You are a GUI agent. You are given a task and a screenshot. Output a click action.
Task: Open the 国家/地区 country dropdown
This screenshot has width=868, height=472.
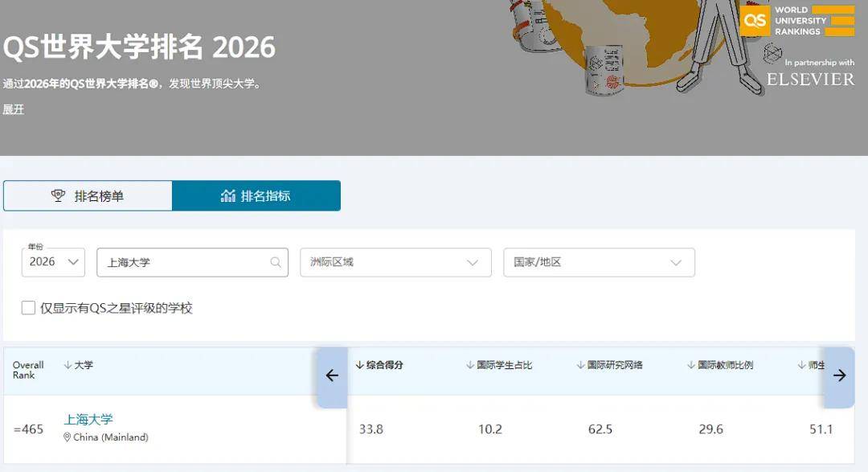tap(599, 262)
